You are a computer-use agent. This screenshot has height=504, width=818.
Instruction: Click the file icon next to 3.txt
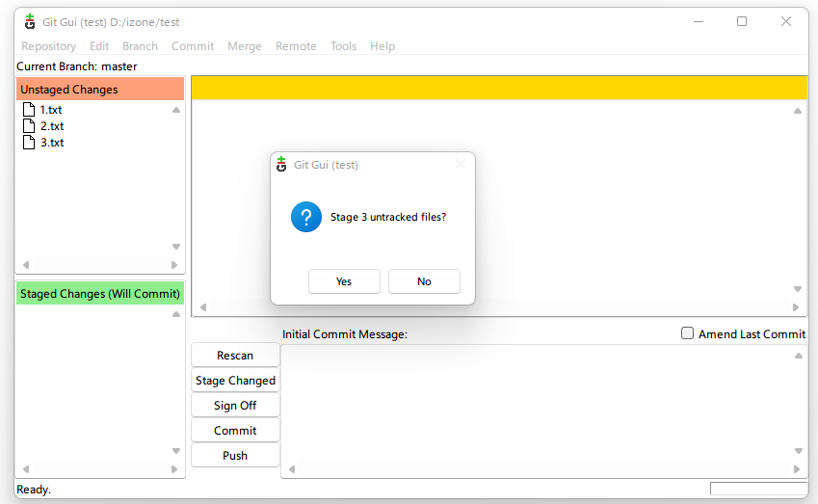29,143
